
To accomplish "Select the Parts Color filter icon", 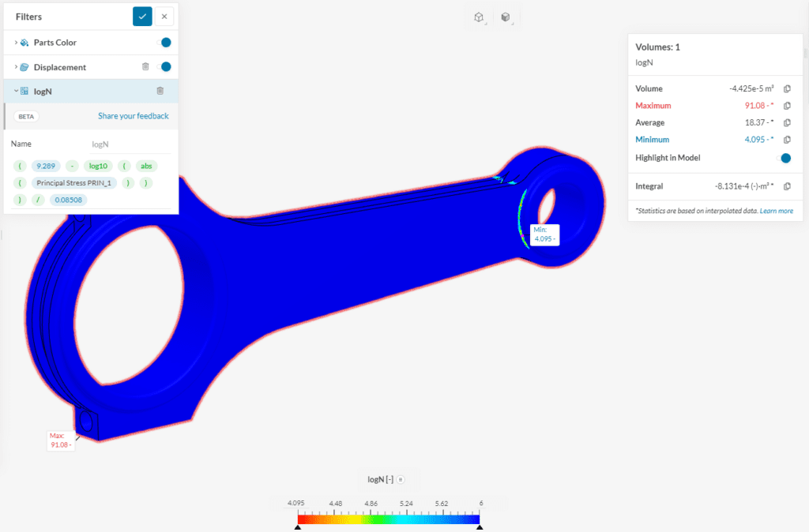I will [x=24, y=42].
